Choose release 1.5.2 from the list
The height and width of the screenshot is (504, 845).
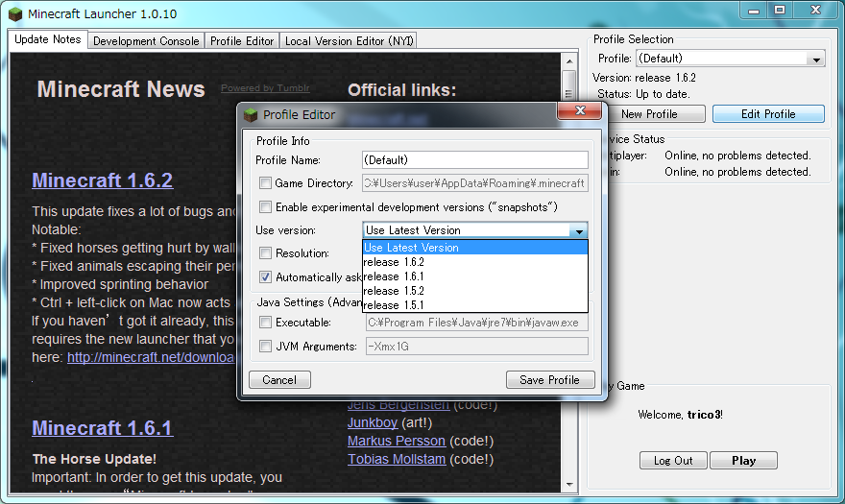pyautogui.click(x=475, y=291)
